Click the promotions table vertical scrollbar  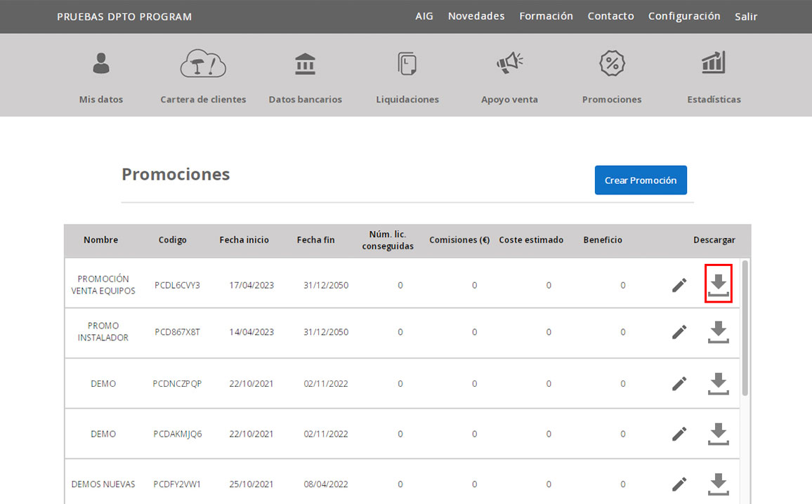pyautogui.click(x=745, y=329)
